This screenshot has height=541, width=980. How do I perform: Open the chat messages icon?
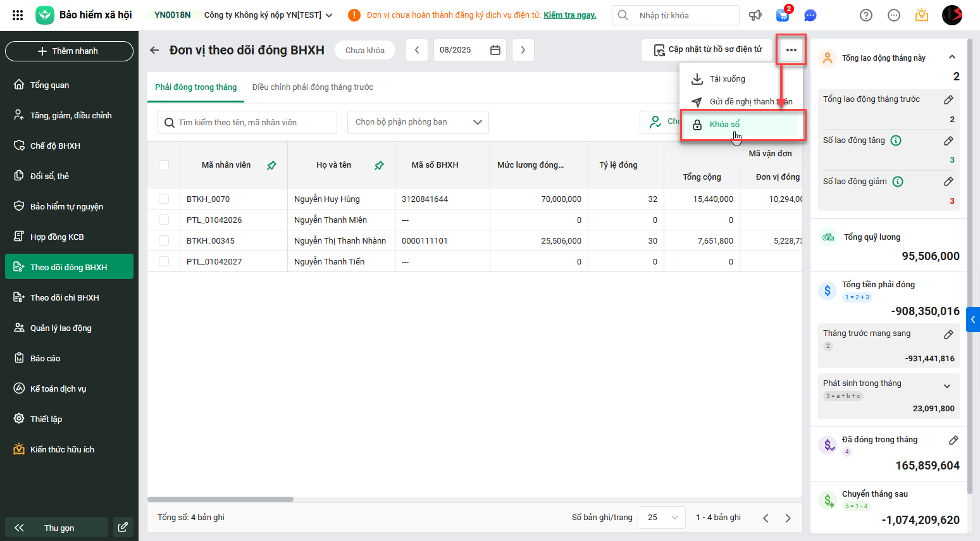[810, 15]
